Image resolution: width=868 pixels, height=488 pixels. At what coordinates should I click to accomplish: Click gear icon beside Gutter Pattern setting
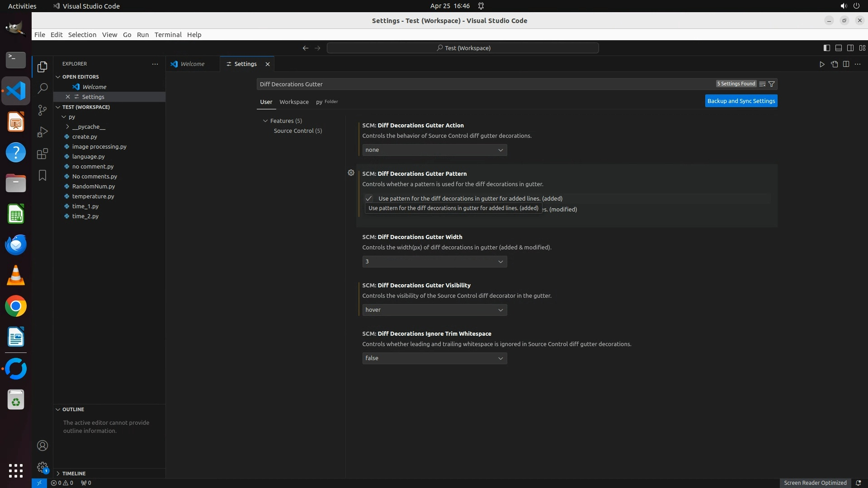coord(351,173)
